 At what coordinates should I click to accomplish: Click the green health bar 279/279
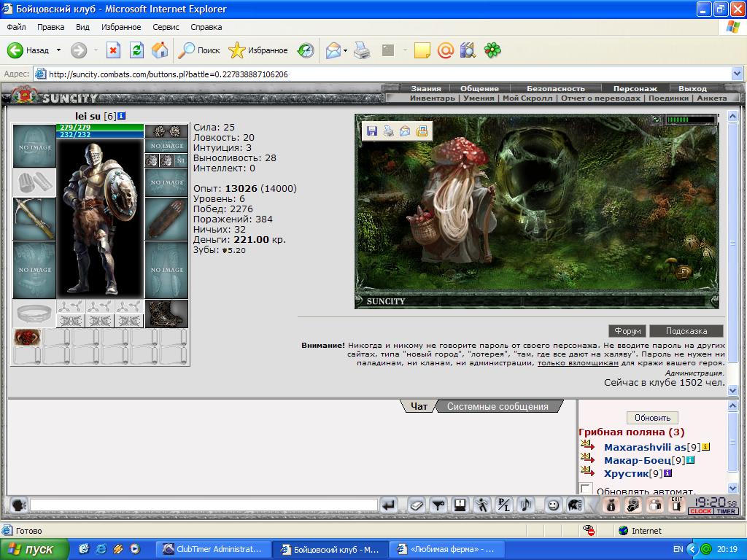[x=100, y=127]
